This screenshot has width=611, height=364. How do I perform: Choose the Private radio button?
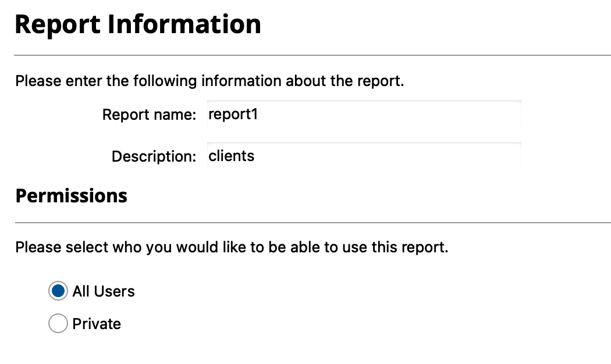tap(58, 324)
